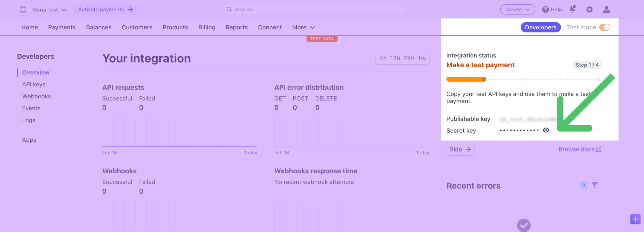The height and width of the screenshot is (232, 644).
Task: Click the Your integration heading
Action: point(147,58)
